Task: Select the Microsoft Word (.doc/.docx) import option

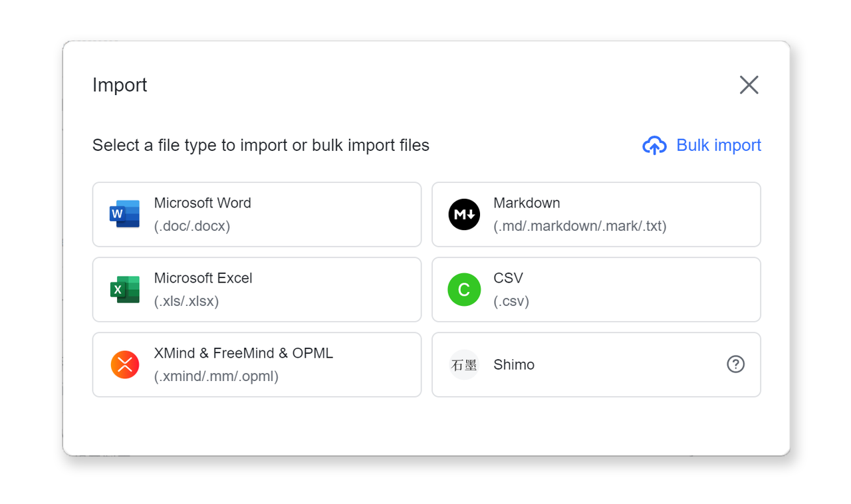Action: click(257, 214)
